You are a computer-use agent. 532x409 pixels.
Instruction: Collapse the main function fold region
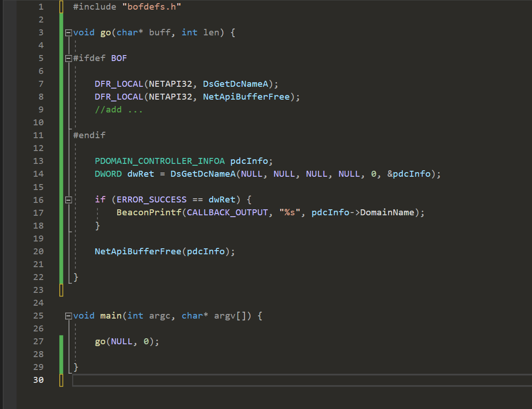[x=68, y=315]
